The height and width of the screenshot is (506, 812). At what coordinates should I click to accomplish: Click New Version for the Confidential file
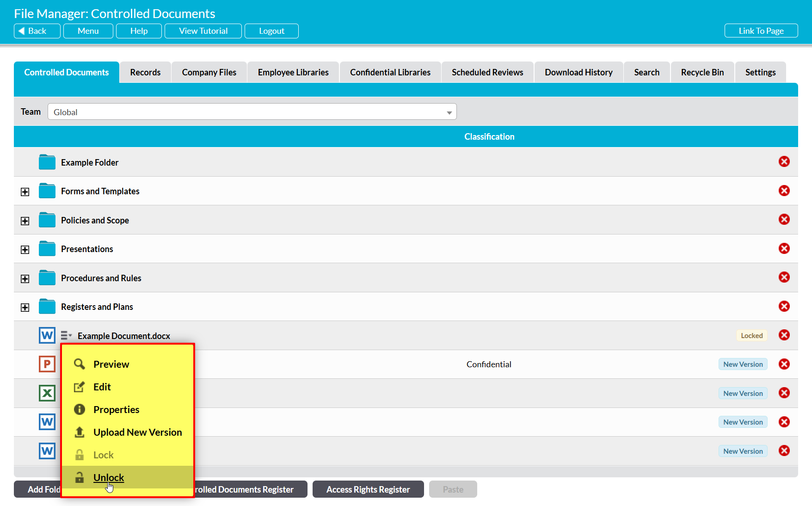743,364
